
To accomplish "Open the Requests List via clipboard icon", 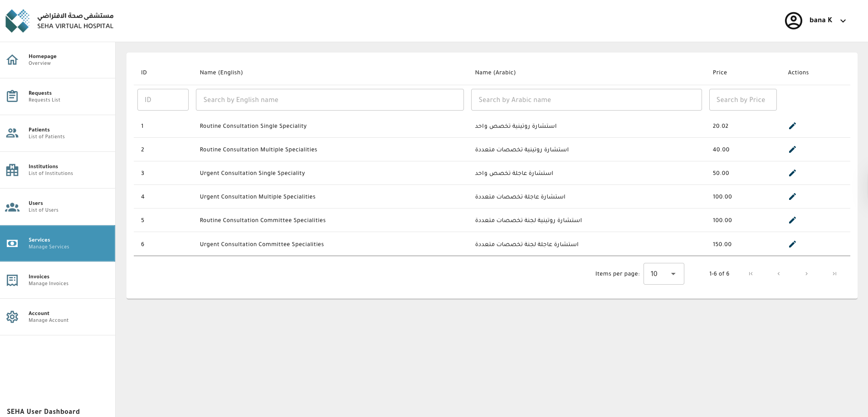I will [x=12, y=96].
